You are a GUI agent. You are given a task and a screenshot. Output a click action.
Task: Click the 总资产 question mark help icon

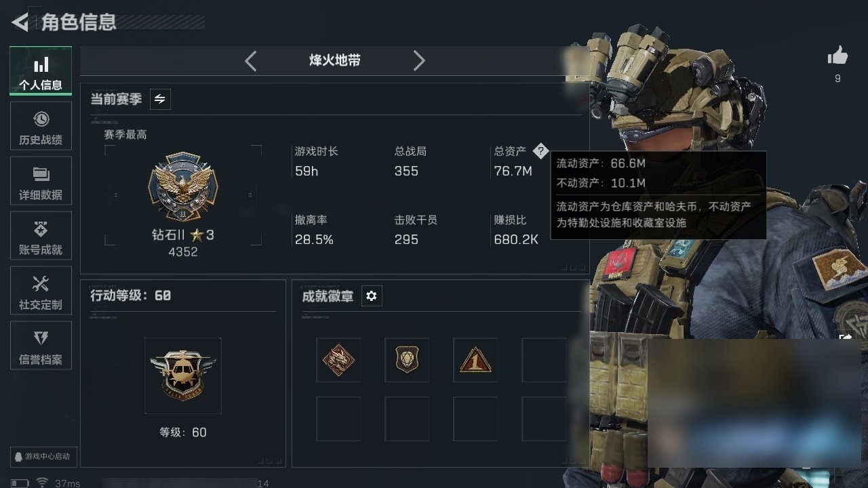(540, 150)
